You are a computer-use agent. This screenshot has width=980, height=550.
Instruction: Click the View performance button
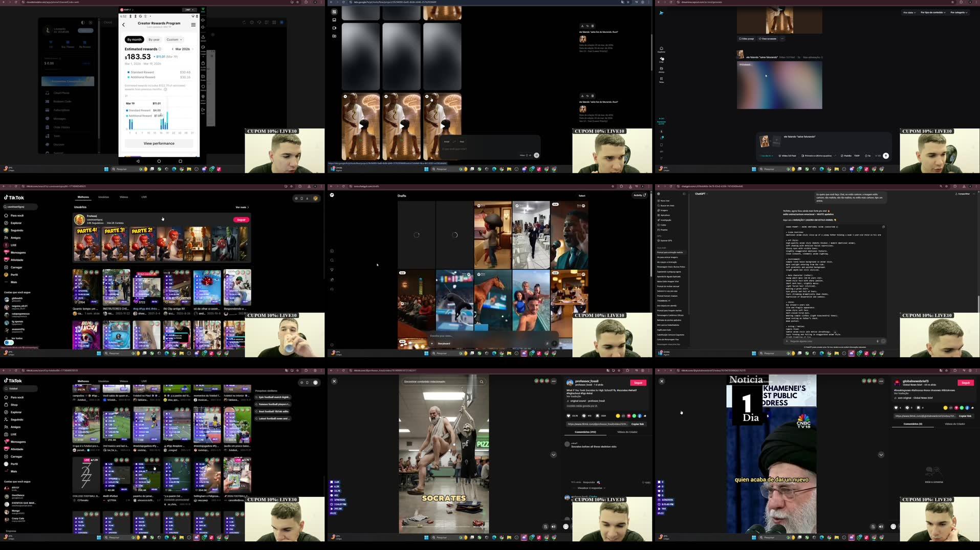pos(159,143)
